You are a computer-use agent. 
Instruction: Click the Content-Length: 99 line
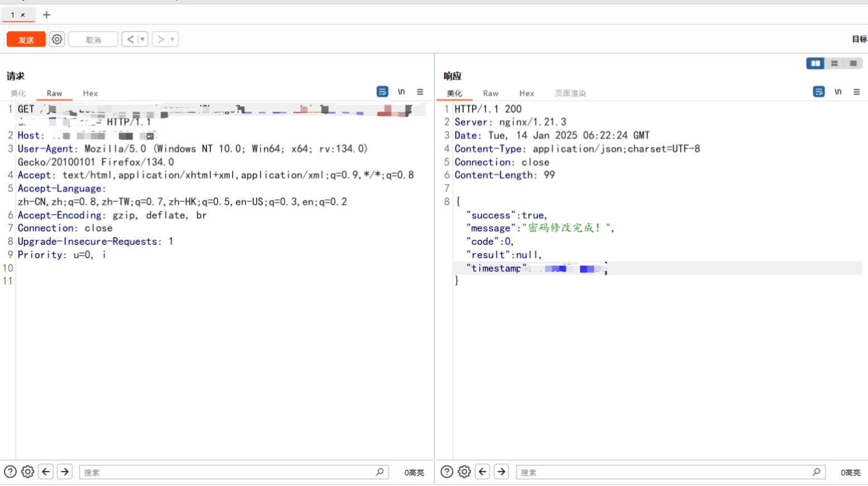pyautogui.click(x=505, y=175)
